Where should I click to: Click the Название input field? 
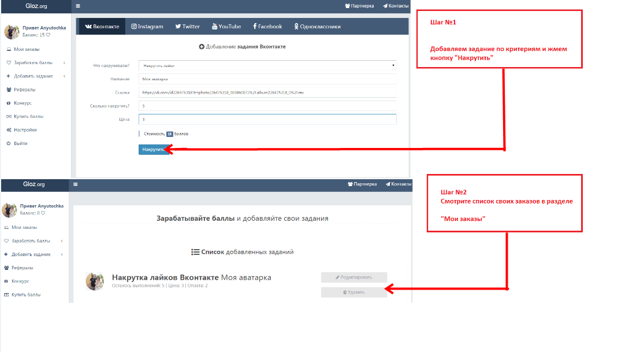267,79
